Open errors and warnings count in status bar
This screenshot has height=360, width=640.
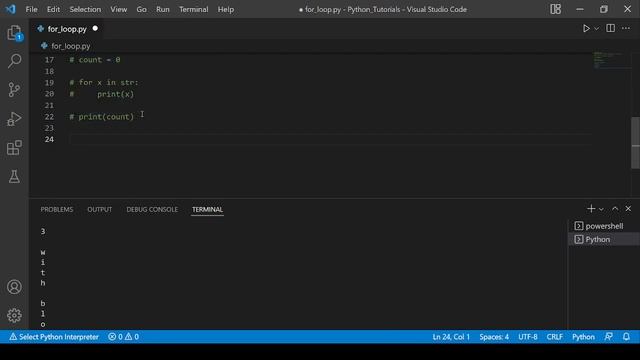point(123,337)
